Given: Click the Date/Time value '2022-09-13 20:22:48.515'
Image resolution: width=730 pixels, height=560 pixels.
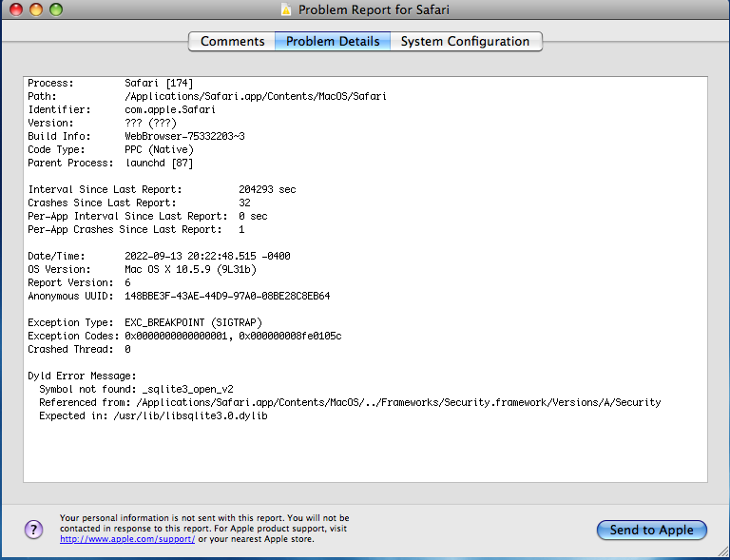Looking at the screenshot, I should (190, 256).
